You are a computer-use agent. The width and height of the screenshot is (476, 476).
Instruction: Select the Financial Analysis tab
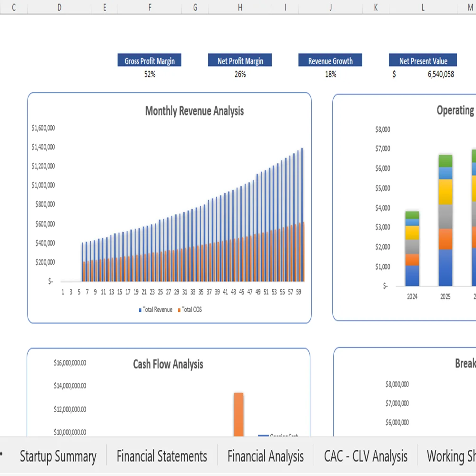click(266, 456)
